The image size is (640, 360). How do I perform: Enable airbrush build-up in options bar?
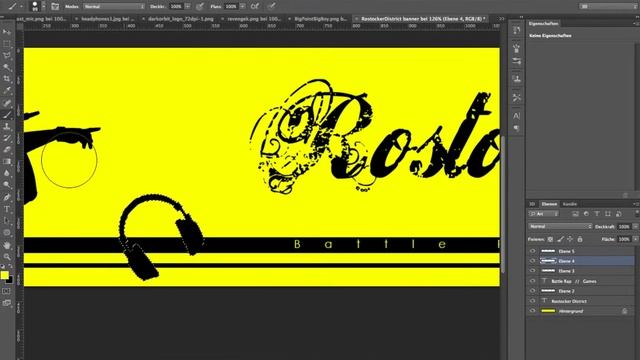click(x=255, y=6)
